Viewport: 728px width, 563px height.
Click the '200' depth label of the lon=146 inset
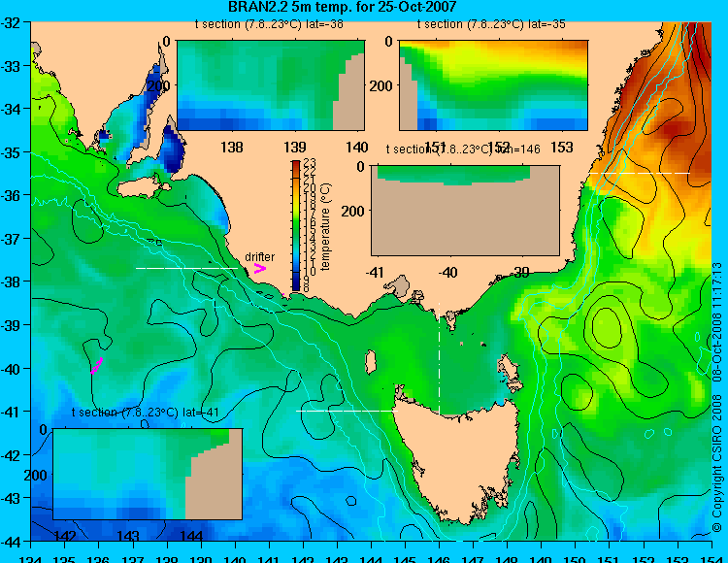(353, 212)
